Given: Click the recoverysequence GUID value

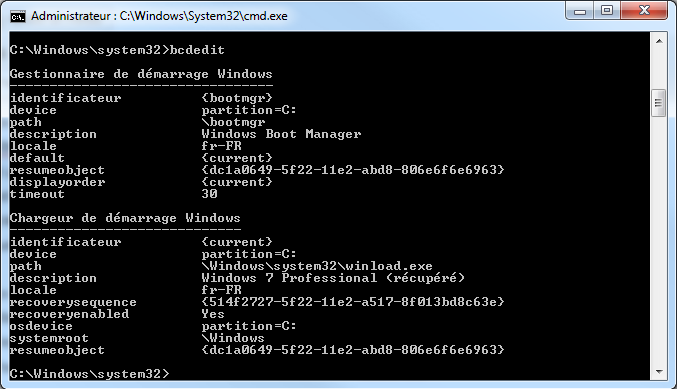Looking at the screenshot, I should pyautogui.click(x=353, y=302).
